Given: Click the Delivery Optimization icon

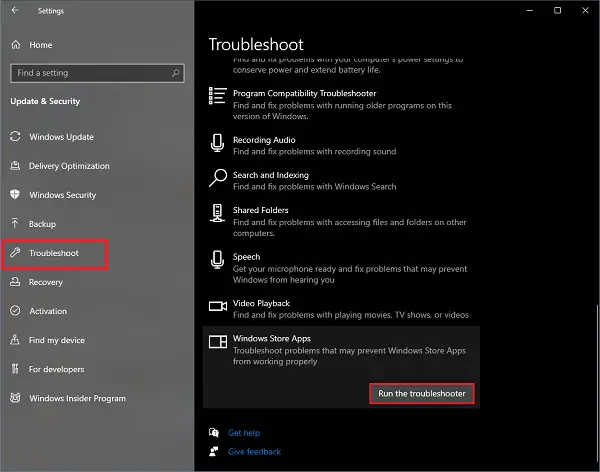Looking at the screenshot, I should (x=15, y=165).
